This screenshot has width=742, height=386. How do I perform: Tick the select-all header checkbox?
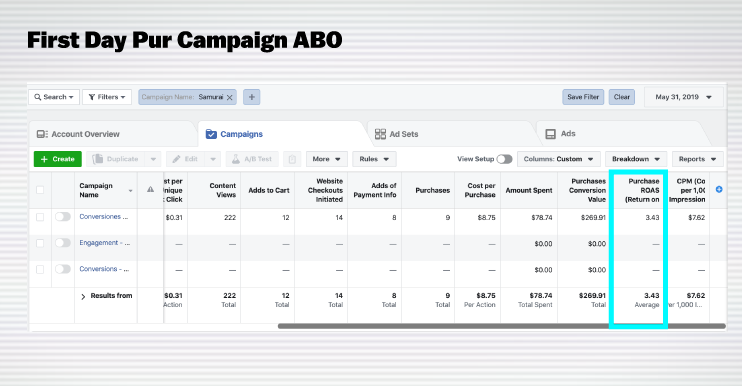pyautogui.click(x=40, y=190)
